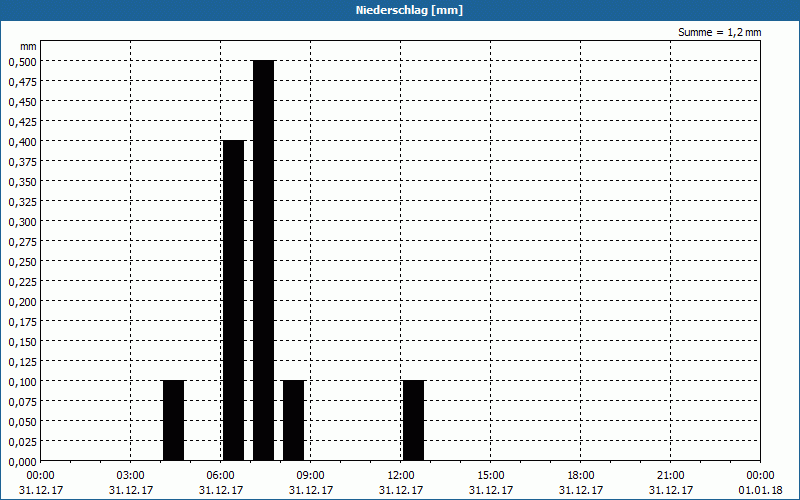Select the bar reaching 0,400 mm
The height and width of the screenshot is (500, 800).
233,300
